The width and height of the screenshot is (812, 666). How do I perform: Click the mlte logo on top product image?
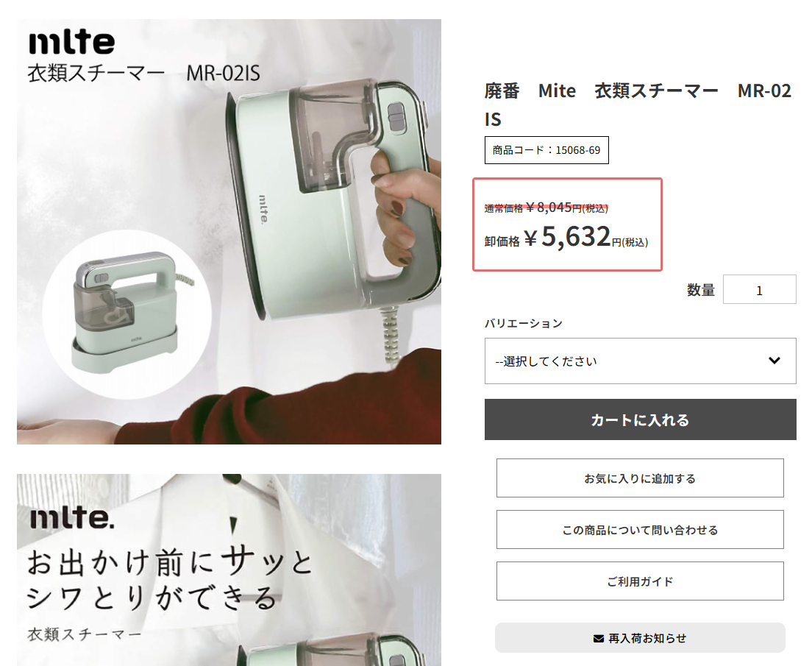coord(71,42)
